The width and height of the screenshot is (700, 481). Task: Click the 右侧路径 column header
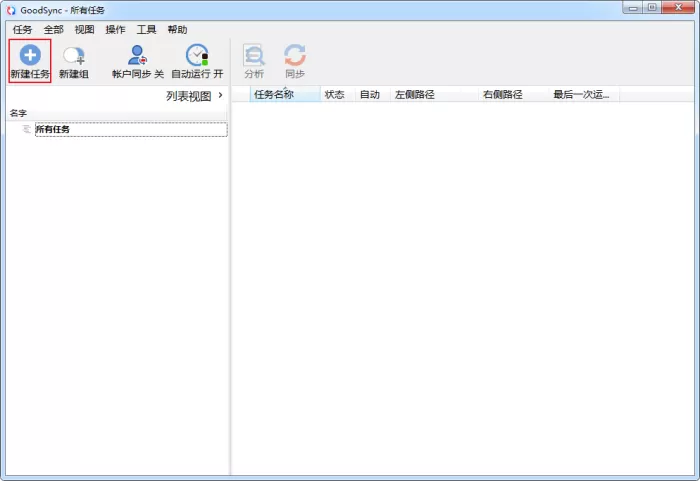click(x=513, y=94)
